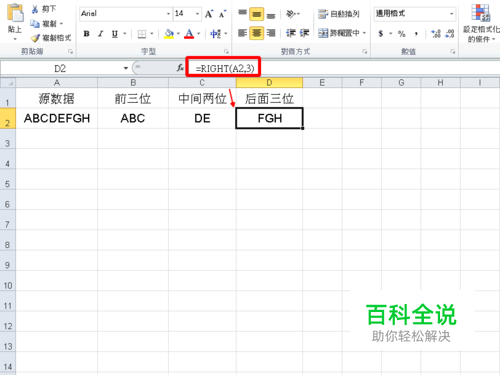
Task: Select header cell 源数据
Action: [x=57, y=98]
